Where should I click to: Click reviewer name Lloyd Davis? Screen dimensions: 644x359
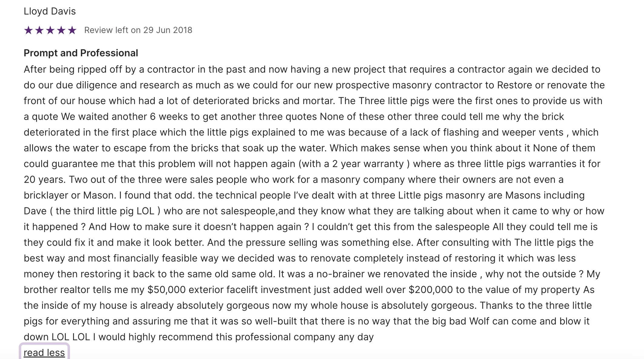50,11
